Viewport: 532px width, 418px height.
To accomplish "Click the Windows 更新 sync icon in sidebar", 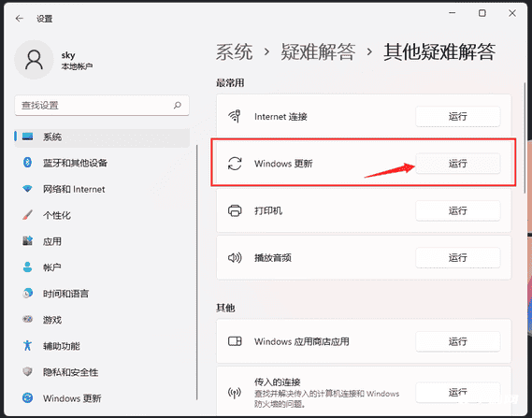I will pos(27,397).
